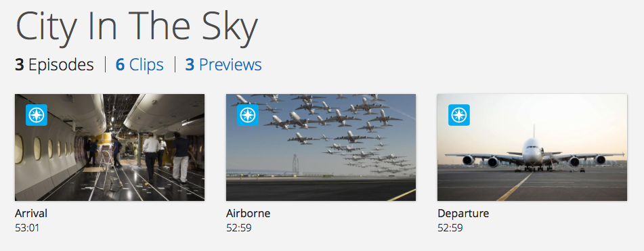This screenshot has width=644, height=251.
Task: Click the number 3 beside Previews
Action: coord(190,65)
